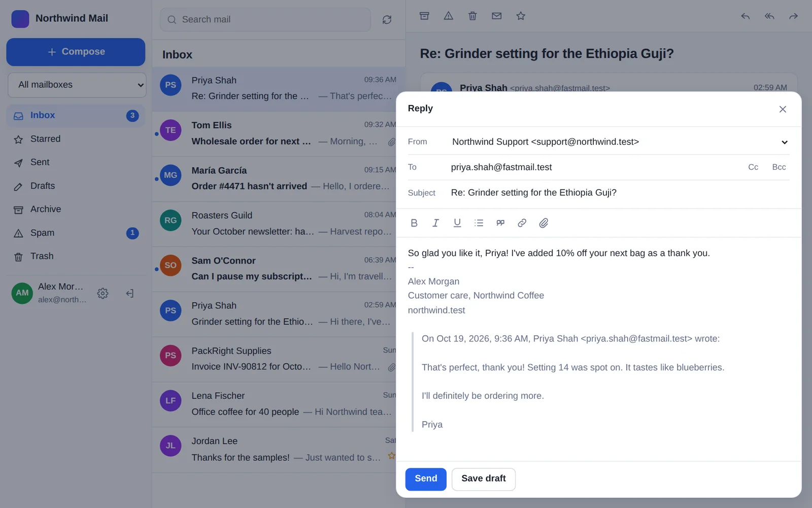Open the Archive folder
Viewport: 812px width, 508px height.
76,209
